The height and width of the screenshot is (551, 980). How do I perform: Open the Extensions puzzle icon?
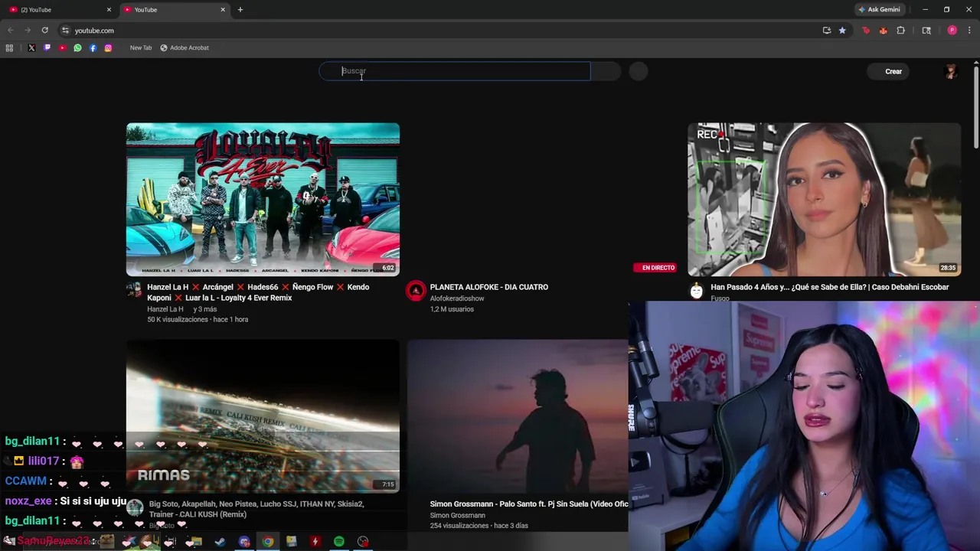[900, 31]
